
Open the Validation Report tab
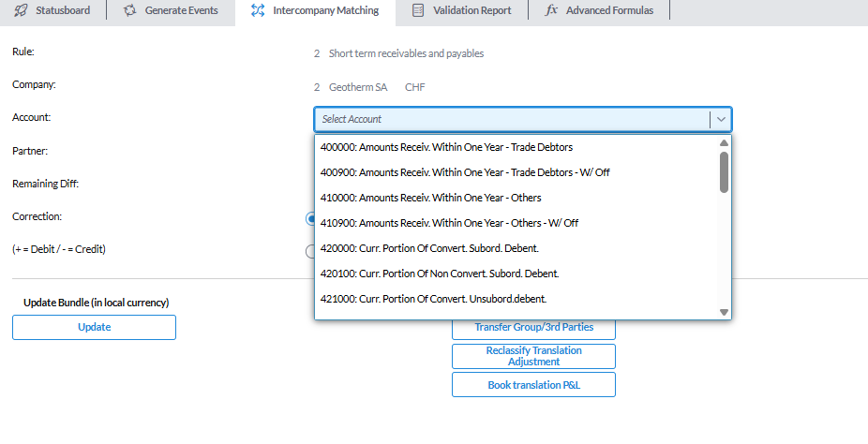462,10
